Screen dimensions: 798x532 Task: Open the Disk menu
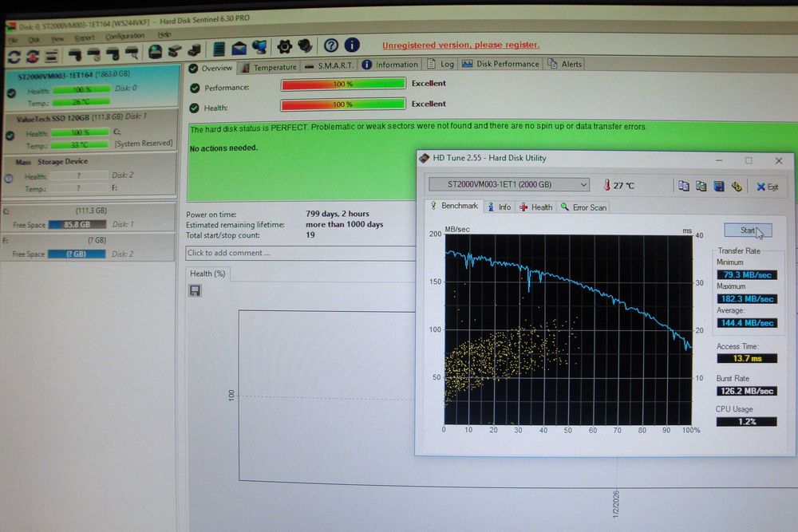tap(34, 39)
